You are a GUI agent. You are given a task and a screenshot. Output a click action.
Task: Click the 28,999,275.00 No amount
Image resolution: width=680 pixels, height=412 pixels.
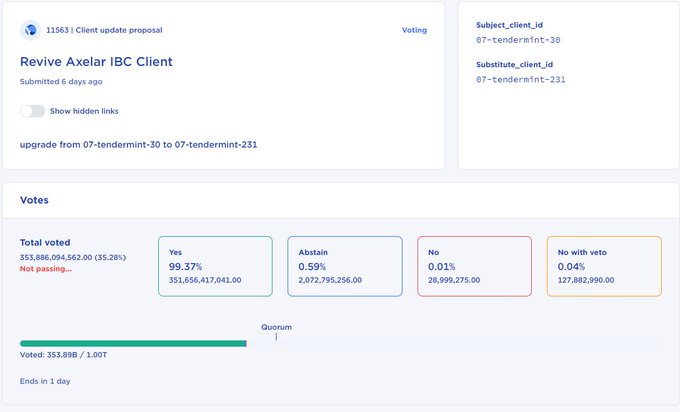click(454, 280)
